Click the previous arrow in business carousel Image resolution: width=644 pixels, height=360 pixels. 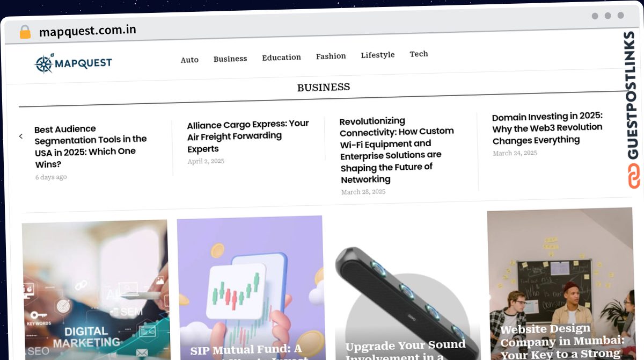pyautogui.click(x=21, y=136)
